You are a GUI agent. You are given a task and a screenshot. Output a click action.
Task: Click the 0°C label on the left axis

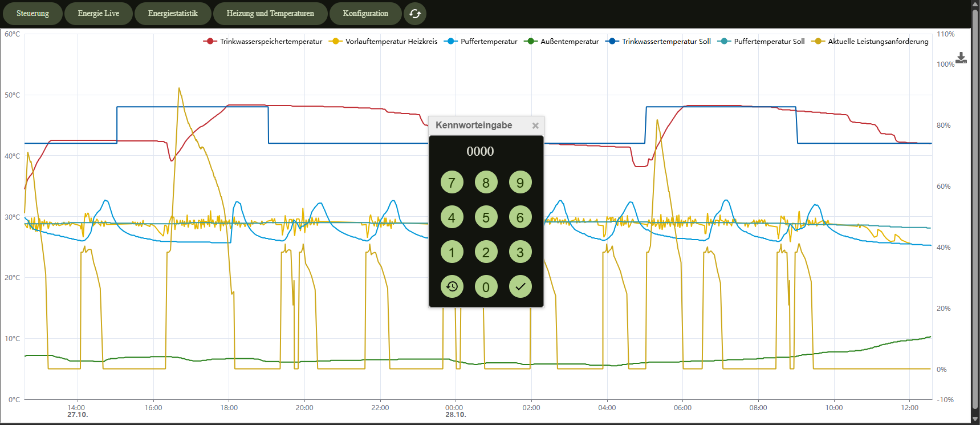14,400
